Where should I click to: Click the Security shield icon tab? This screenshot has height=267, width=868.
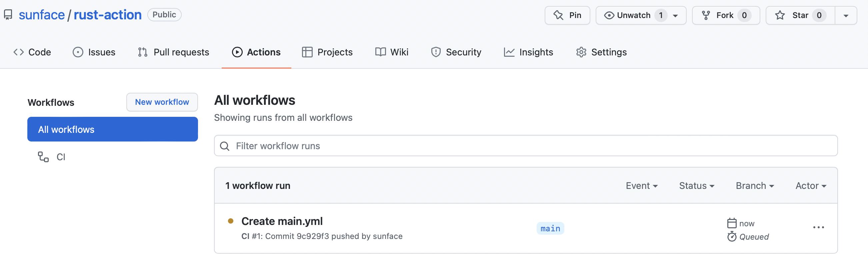pos(436,52)
